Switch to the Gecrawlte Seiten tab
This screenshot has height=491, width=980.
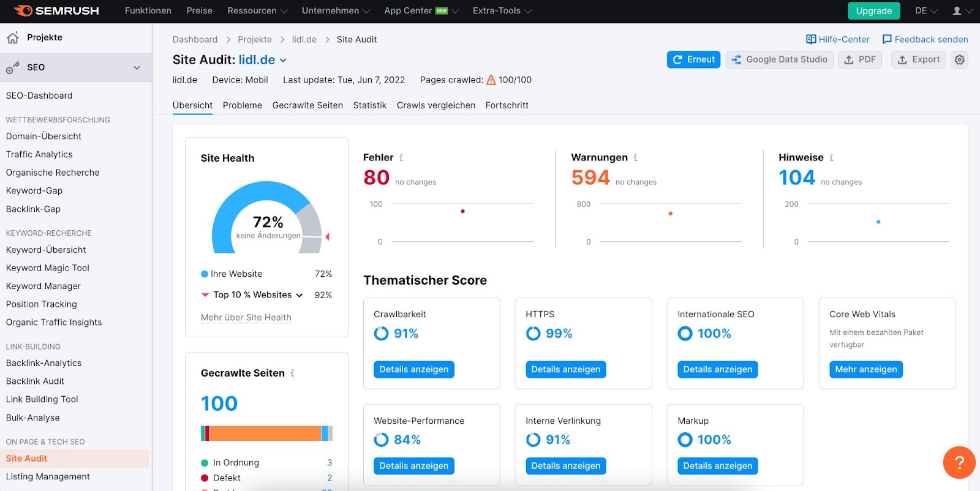[x=307, y=105]
